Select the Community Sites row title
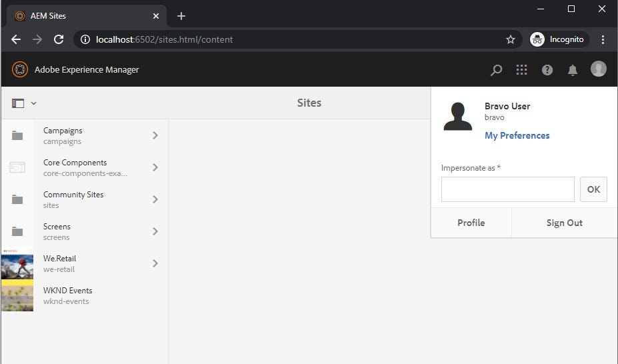This screenshot has width=618, height=364. point(73,194)
